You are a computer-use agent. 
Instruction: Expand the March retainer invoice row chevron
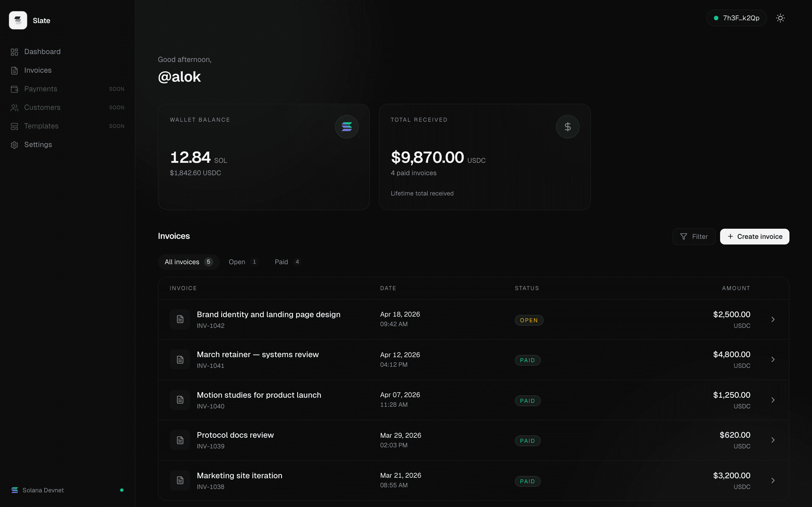coord(773,359)
